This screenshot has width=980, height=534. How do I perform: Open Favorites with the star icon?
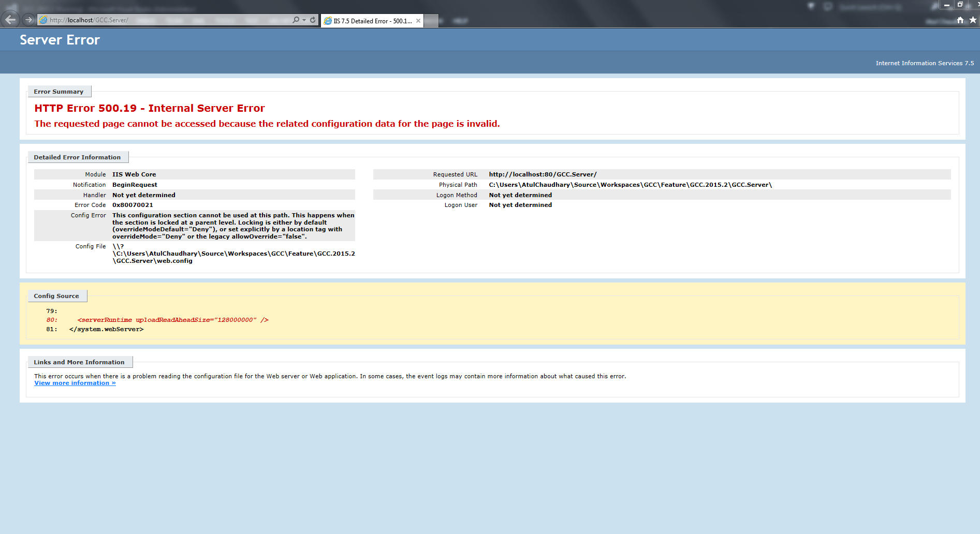click(973, 20)
